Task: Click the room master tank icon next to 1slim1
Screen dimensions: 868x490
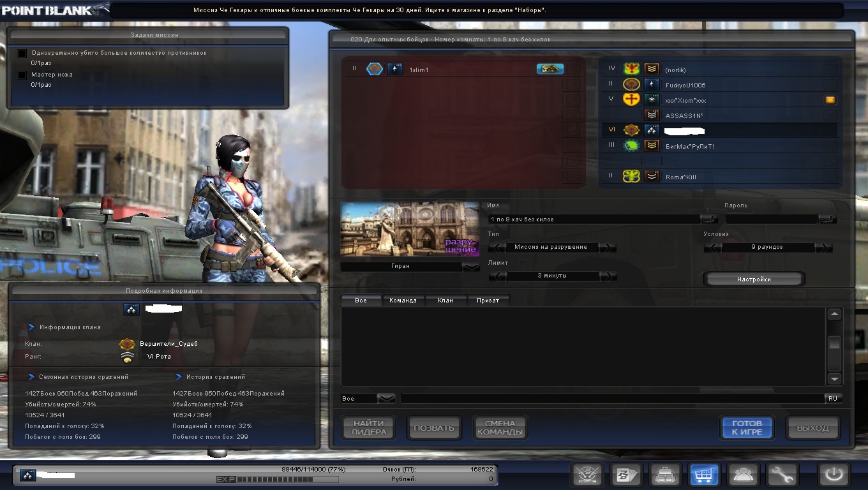Action: pos(550,69)
